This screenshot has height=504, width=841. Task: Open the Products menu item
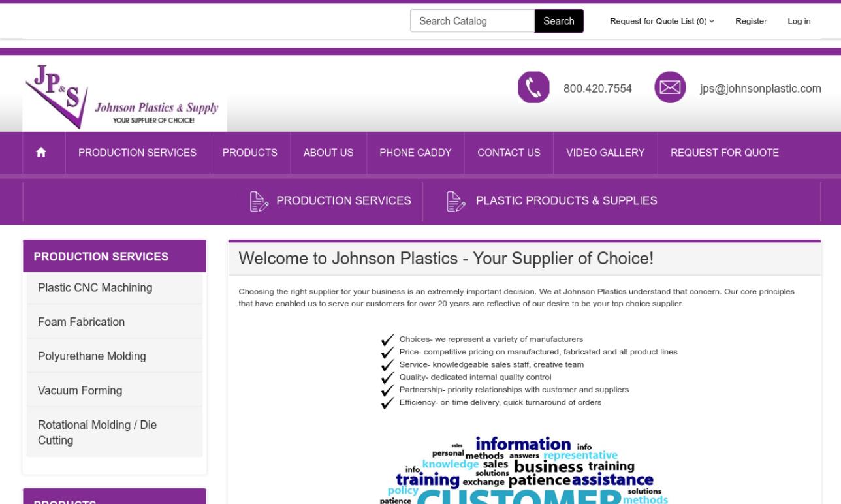249,153
